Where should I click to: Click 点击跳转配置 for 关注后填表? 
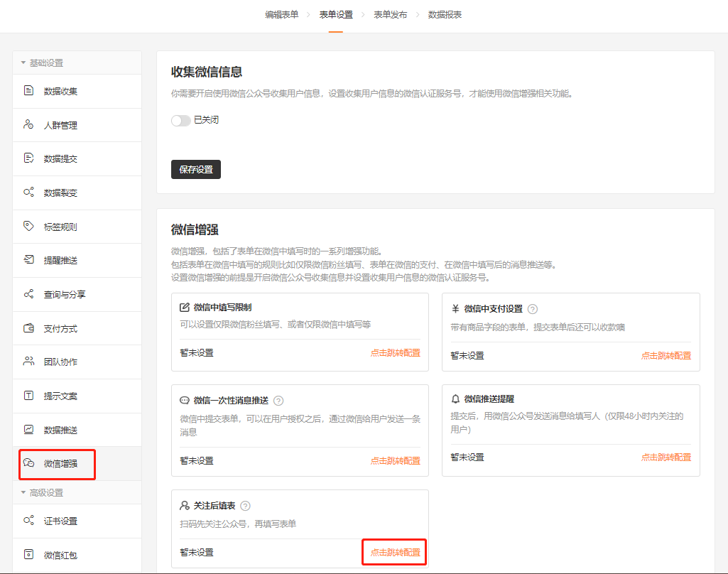[x=395, y=552]
